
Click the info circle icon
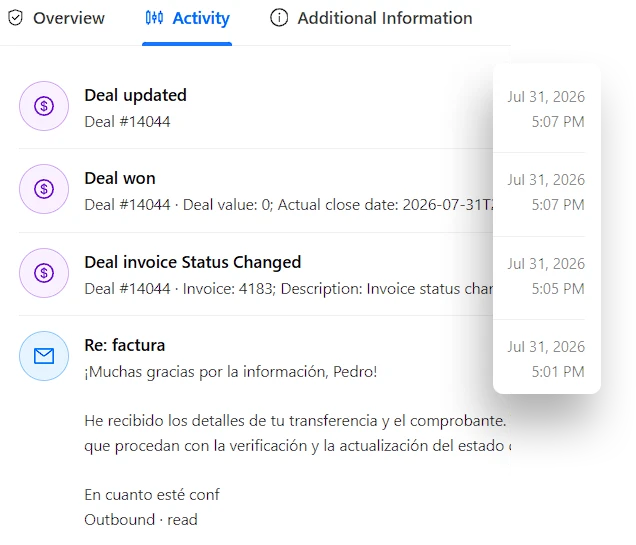click(279, 18)
